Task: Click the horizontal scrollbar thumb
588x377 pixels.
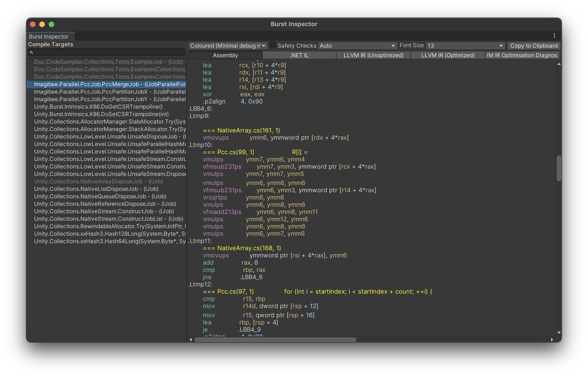Action: click(x=275, y=340)
